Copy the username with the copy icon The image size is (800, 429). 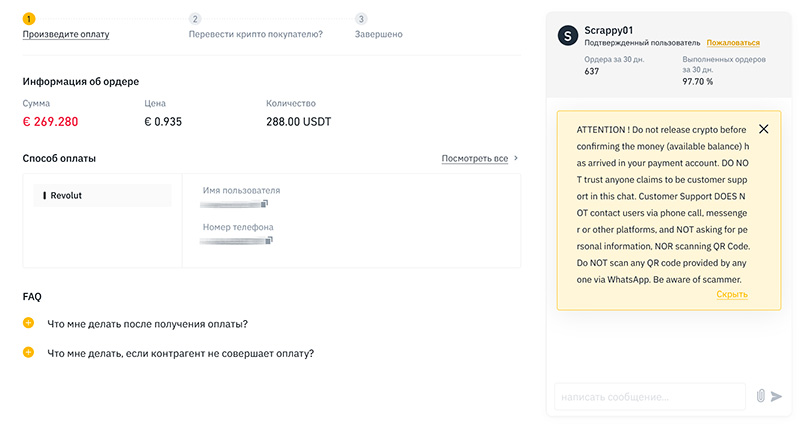[x=265, y=204]
